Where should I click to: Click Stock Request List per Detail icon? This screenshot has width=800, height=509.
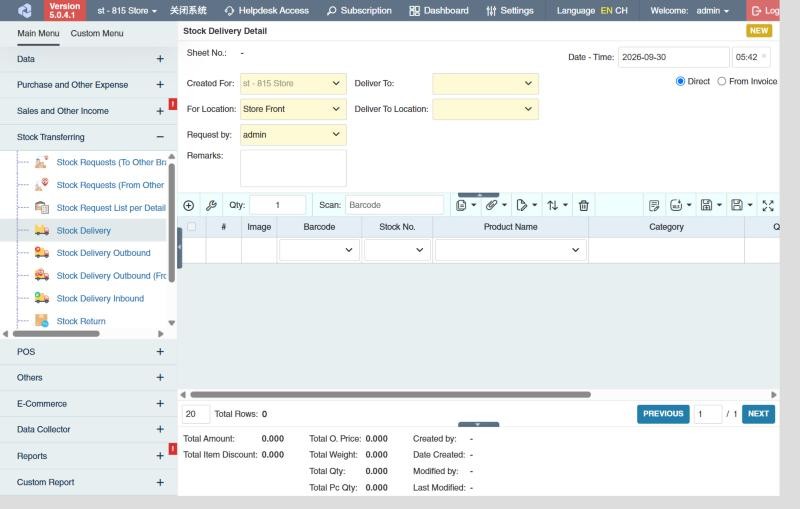41,208
